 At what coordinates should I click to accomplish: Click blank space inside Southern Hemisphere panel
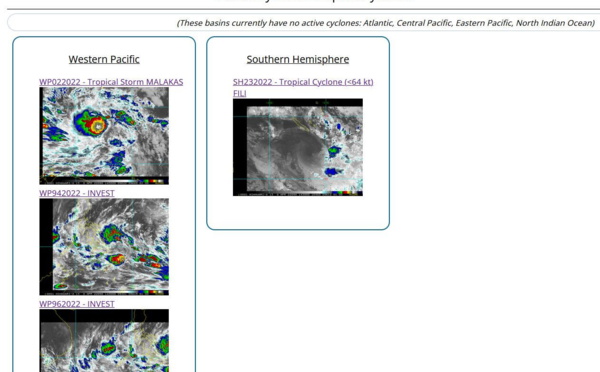(x=298, y=212)
